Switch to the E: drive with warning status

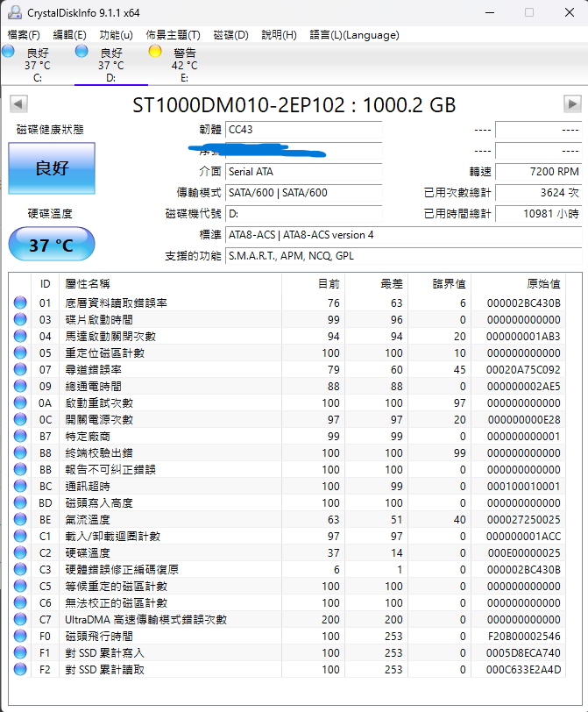[x=185, y=65]
